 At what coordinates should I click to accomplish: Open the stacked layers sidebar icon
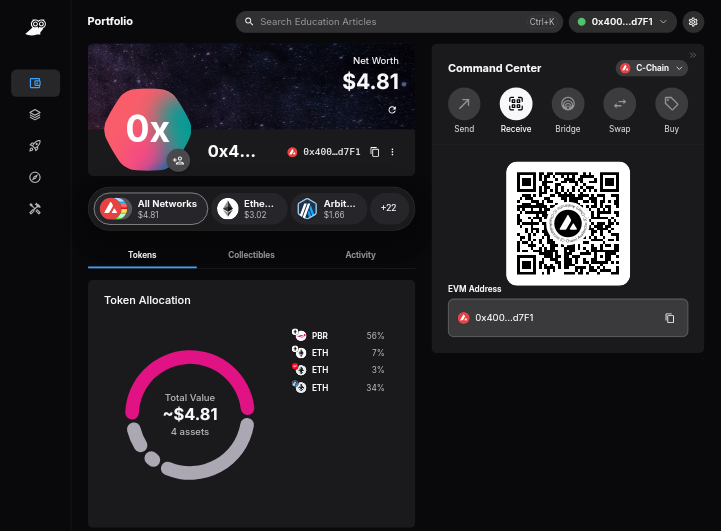(35, 114)
